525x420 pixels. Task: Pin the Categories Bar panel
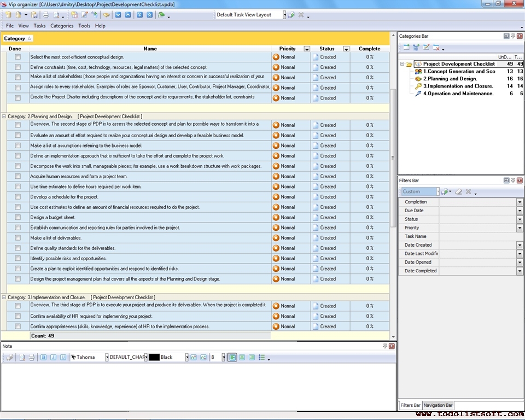coord(513,36)
